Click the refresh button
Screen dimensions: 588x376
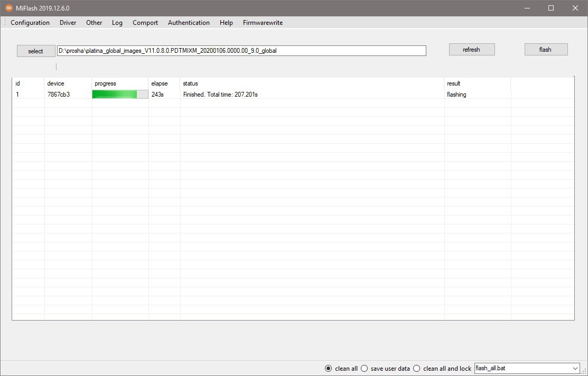click(x=471, y=50)
